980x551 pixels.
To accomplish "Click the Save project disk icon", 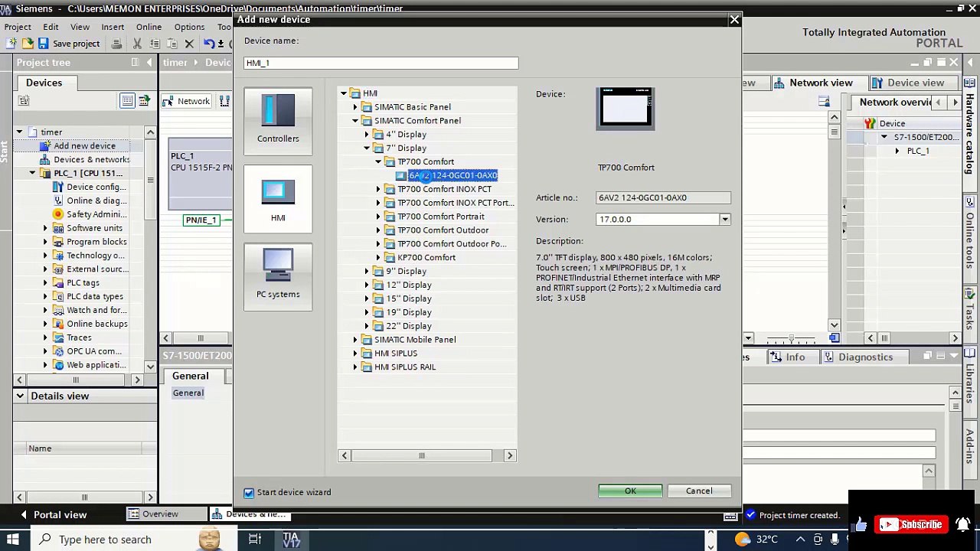I will tap(44, 44).
